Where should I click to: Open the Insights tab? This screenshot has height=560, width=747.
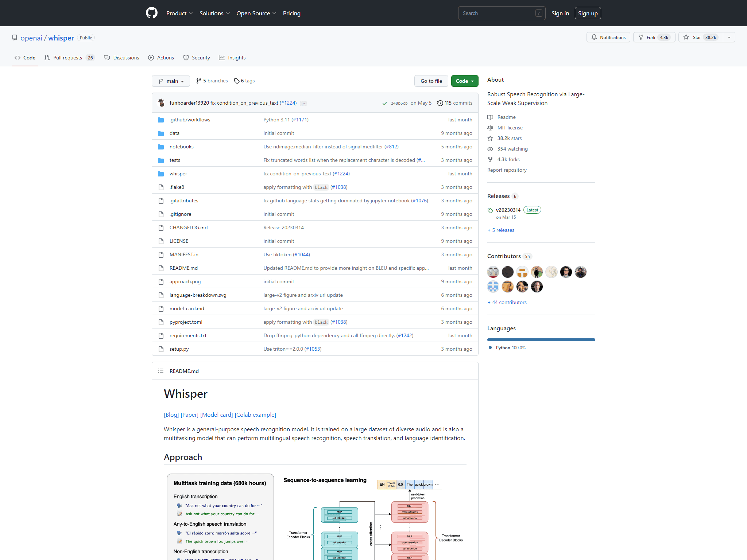pos(232,58)
